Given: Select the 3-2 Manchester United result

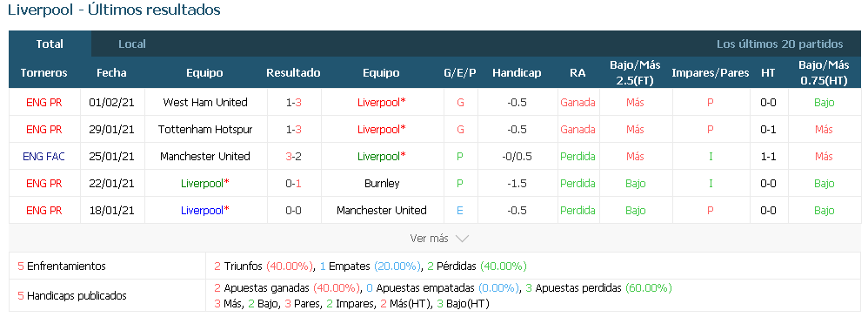Looking at the screenshot, I should point(293,156).
